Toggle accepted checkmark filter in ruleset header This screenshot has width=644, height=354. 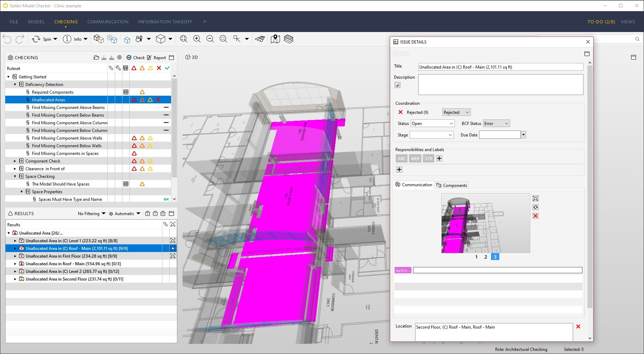tap(167, 68)
